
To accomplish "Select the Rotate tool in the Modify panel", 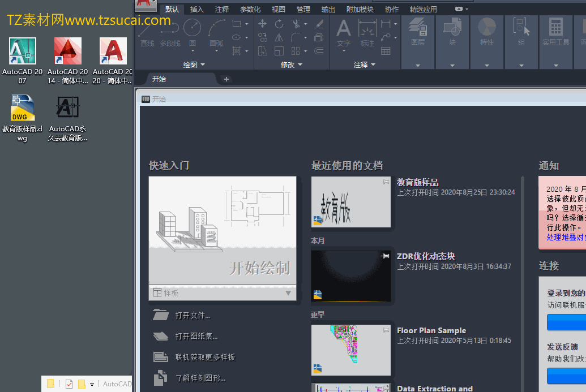I will pyautogui.click(x=279, y=24).
